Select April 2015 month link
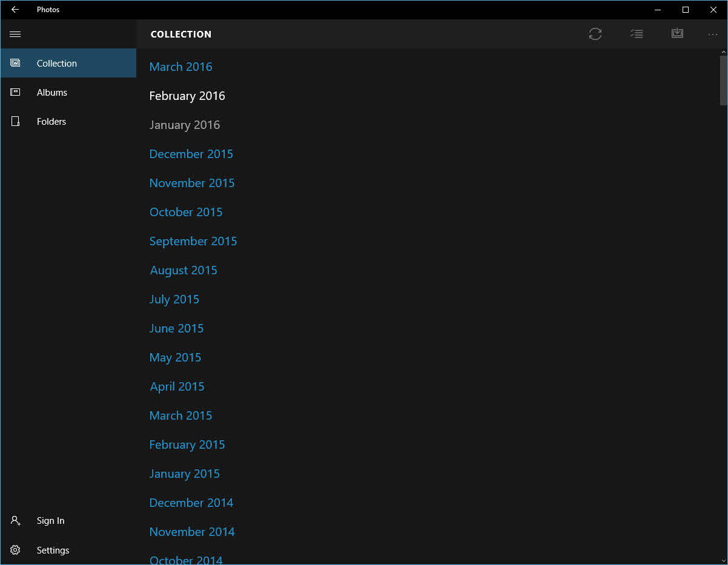This screenshot has height=565, width=728. click(x=177, y=386)
